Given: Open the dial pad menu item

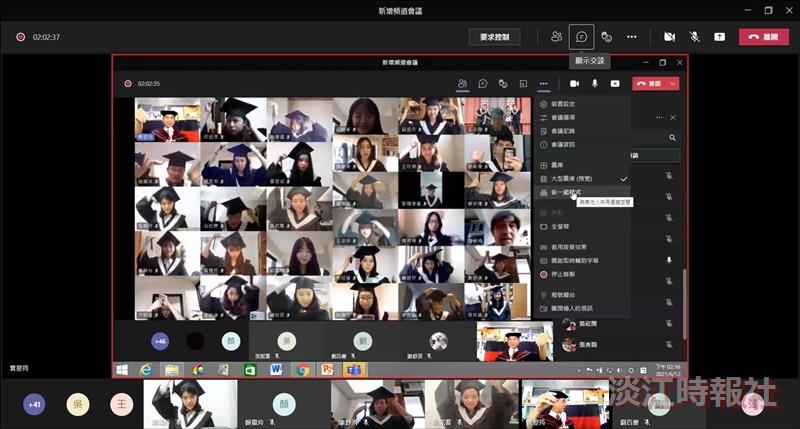Looking at the screenshot, I should click(x=584, y=295).
